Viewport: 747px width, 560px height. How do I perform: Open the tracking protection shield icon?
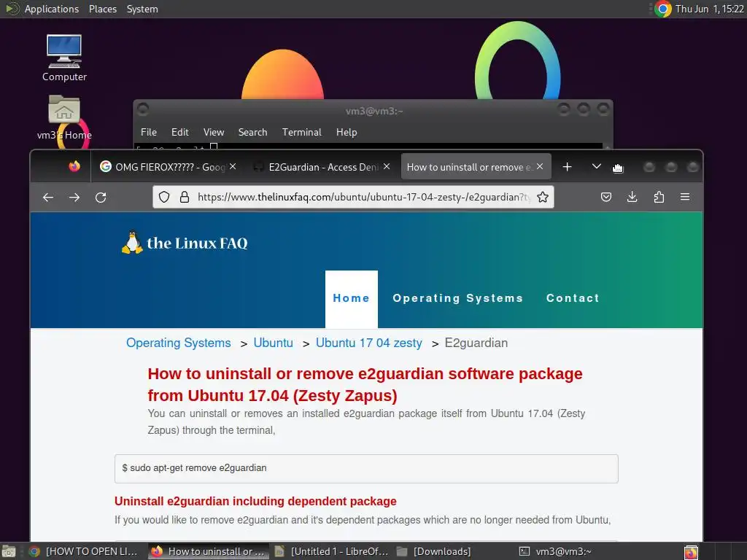coord(164,197)
